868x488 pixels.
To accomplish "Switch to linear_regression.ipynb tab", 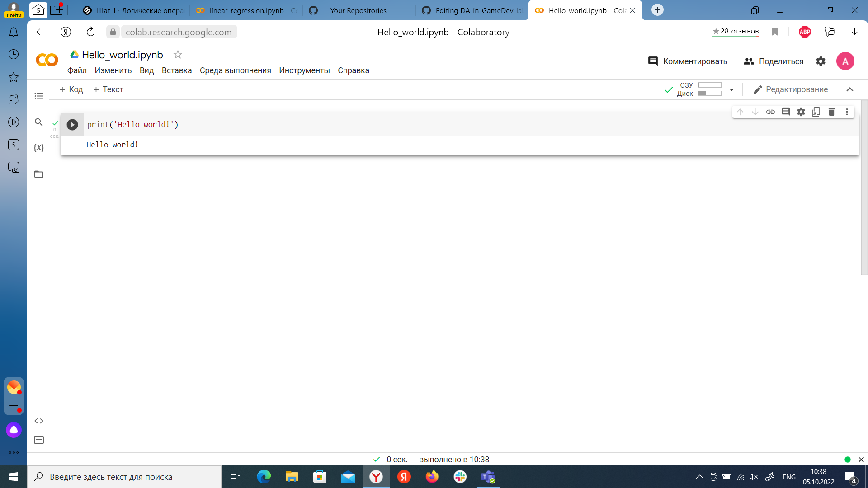I will pyautogui.click(x=246, y=10).
